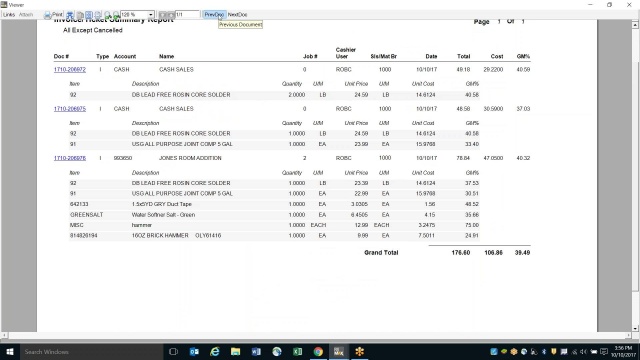Click the previous page arrow icon

click(162, 15)
